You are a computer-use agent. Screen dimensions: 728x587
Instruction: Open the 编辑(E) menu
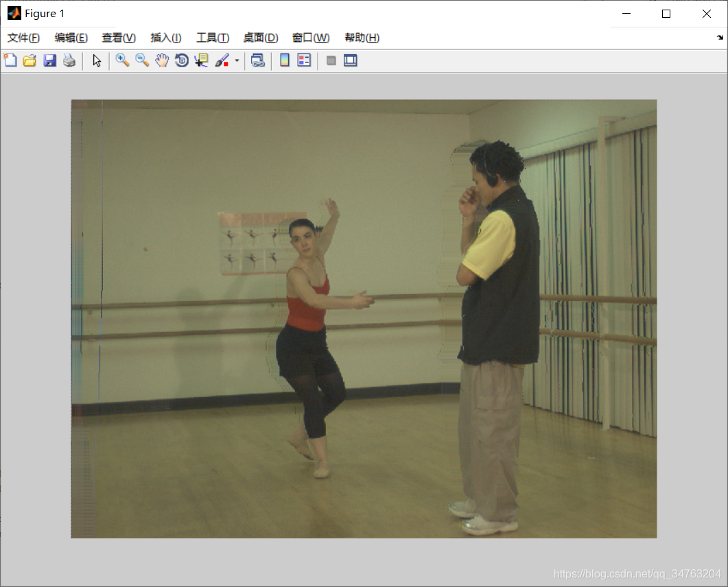(x=71, y=38)
